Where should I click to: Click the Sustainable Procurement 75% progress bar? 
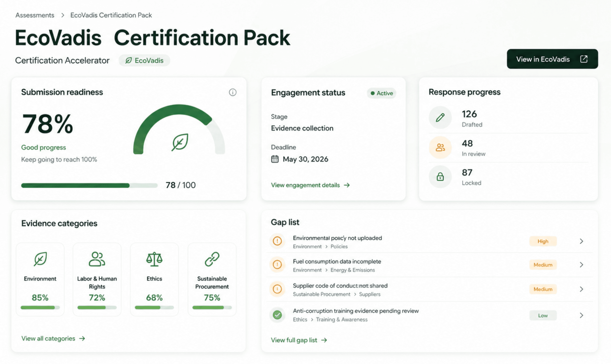[x=212, y=307]
